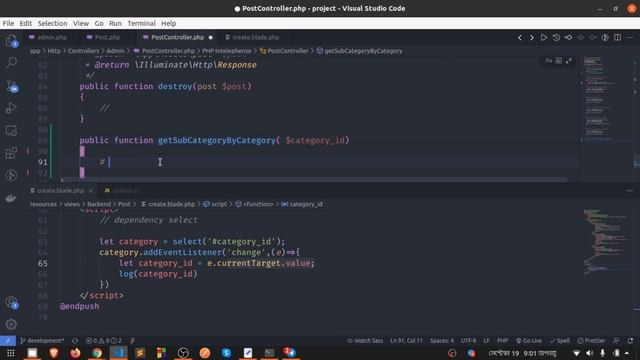Expand the category_id breadcrumb

tap(302, 204)
